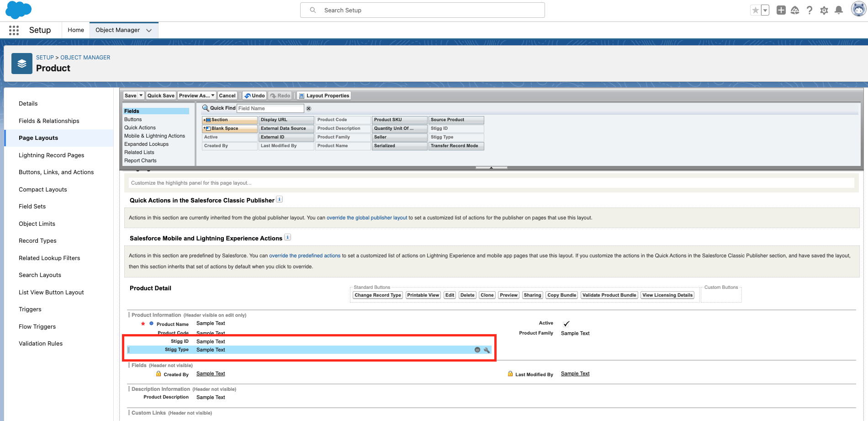Click the Product Information section handle
Viewport: 868px width, 421px height.
(129, 315)
